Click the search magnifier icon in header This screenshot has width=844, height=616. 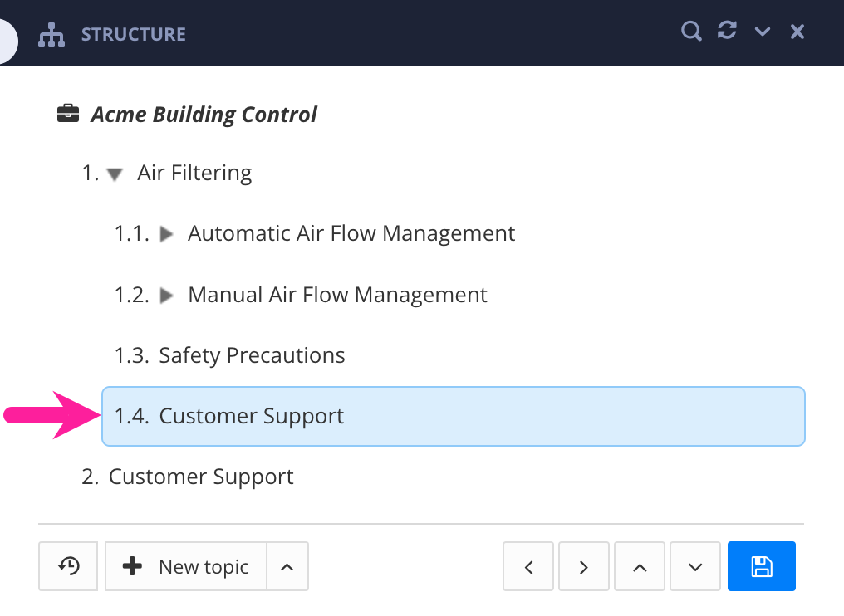[x=691, y=32]
